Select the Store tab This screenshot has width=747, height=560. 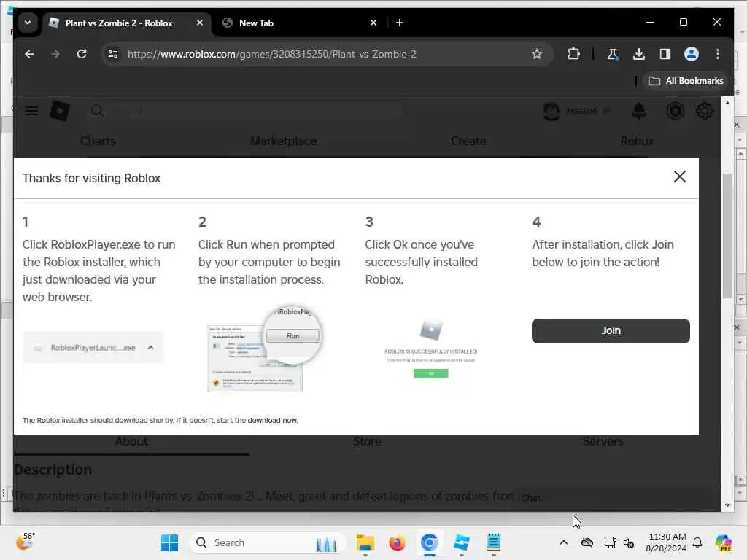(367, 442)
